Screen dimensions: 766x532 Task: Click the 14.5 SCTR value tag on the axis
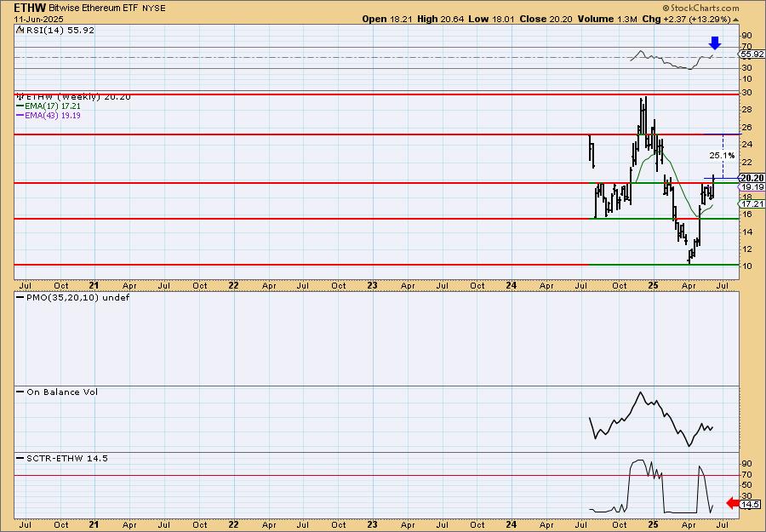[x=751, y=504]
